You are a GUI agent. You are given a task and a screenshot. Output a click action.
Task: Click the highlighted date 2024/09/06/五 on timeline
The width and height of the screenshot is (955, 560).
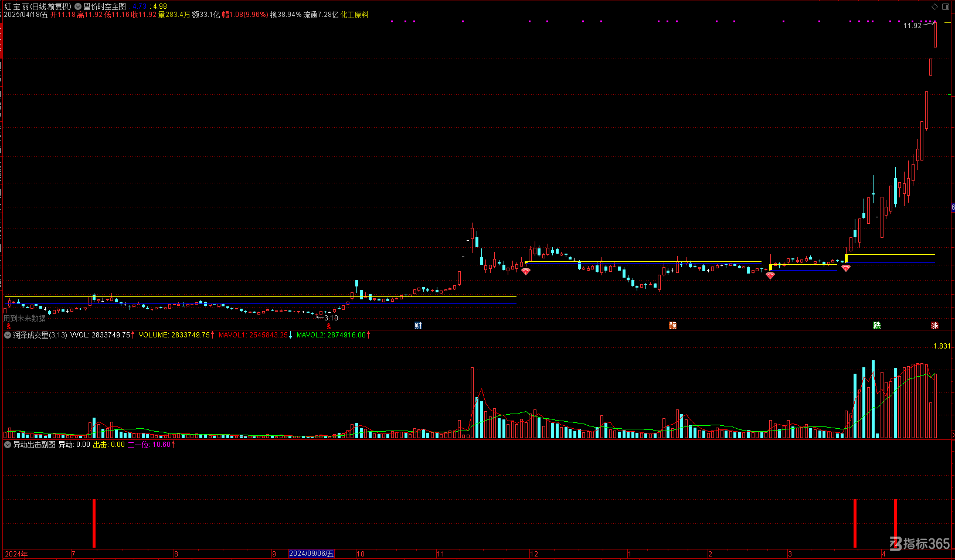coord(311,554)
